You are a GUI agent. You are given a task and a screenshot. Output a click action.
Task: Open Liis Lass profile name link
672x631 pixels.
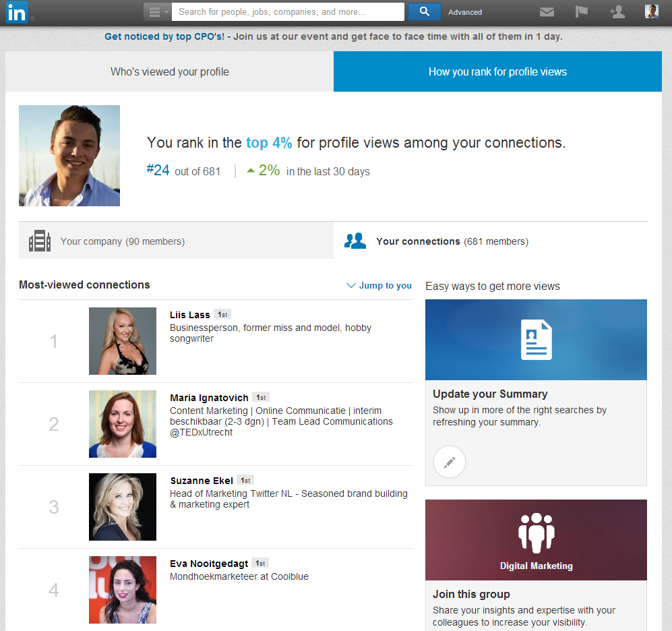pos(189,315)
